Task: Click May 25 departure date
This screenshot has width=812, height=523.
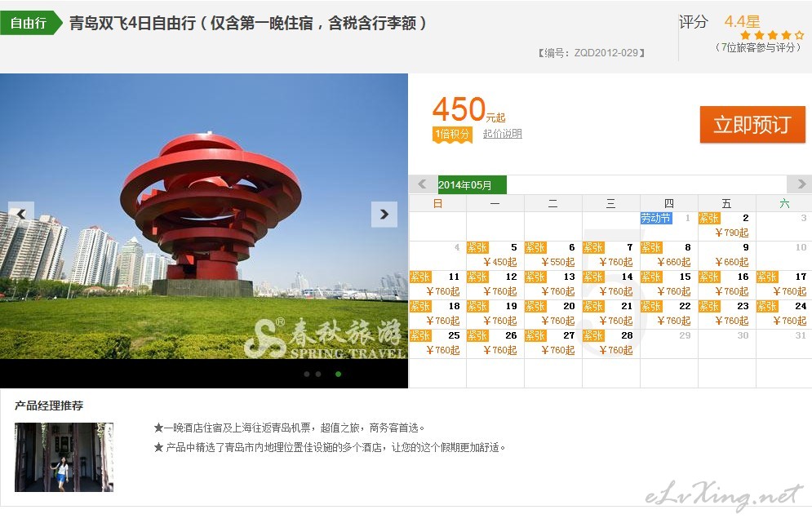Action: point(437,343)
